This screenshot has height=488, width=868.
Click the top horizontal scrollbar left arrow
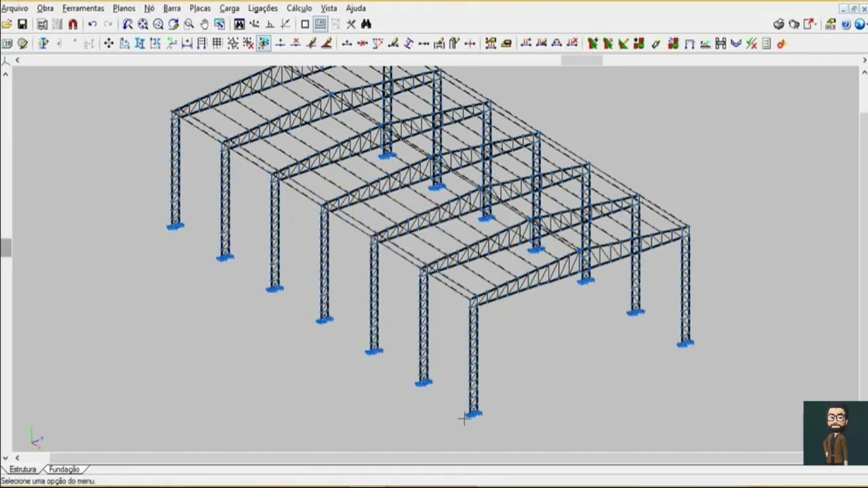(x=17, y=60)
